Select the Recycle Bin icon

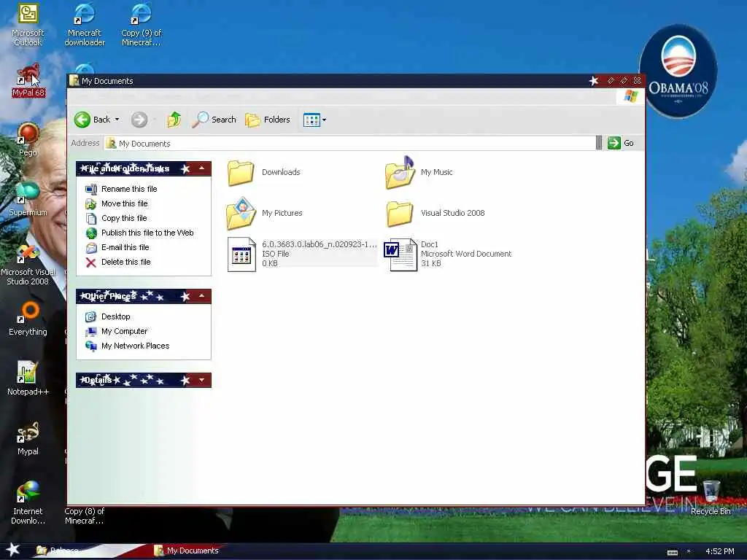pos(711,497)
